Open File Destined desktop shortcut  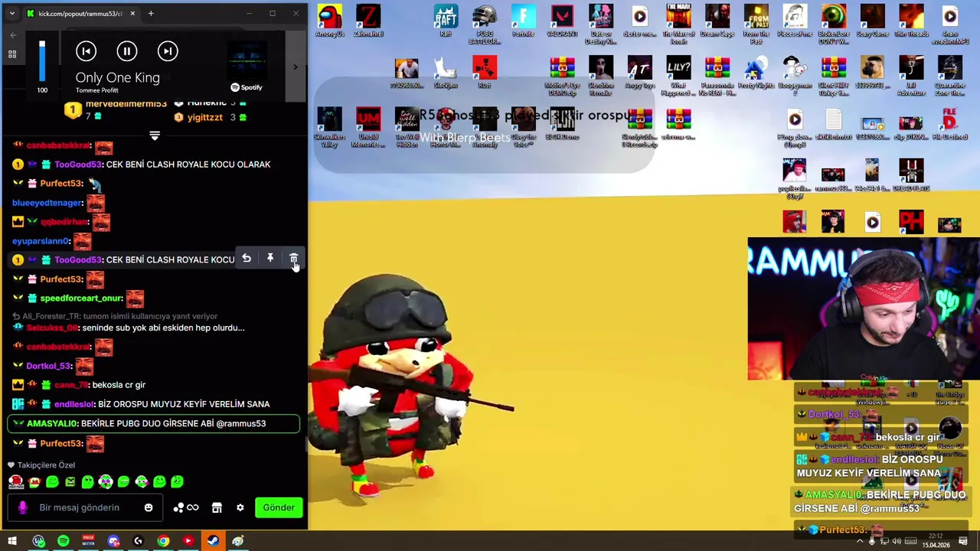[950, 125]
